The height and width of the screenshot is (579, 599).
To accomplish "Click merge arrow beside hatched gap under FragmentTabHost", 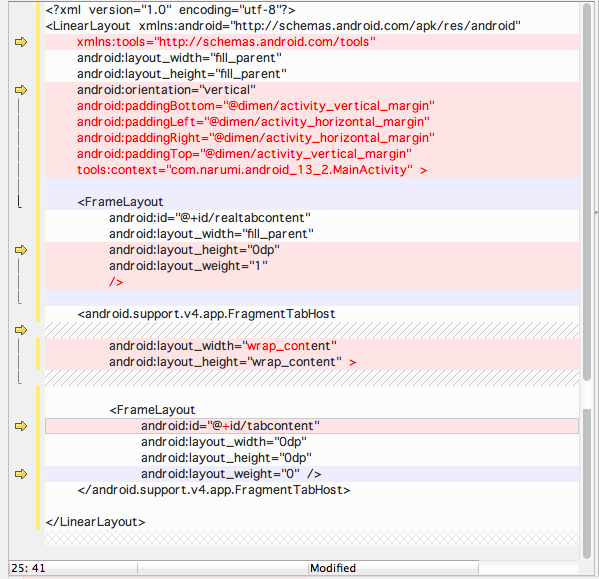I will pyautogui.click(x=21, y=330).
